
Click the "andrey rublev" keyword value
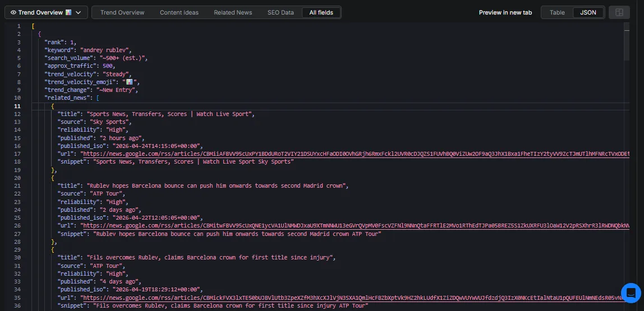tap(105, 50)
